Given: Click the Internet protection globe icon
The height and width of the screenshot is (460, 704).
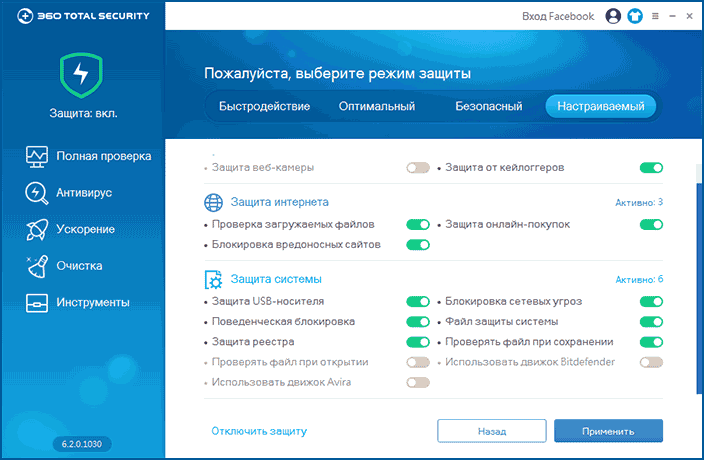Looking at the screenshot, I should click(x=214, y=202).
